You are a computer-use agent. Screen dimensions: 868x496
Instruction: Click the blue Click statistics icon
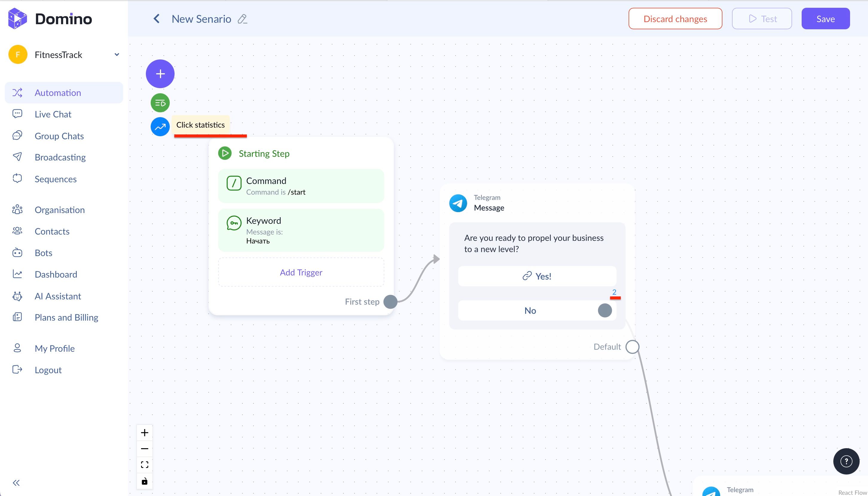point(160,127)
